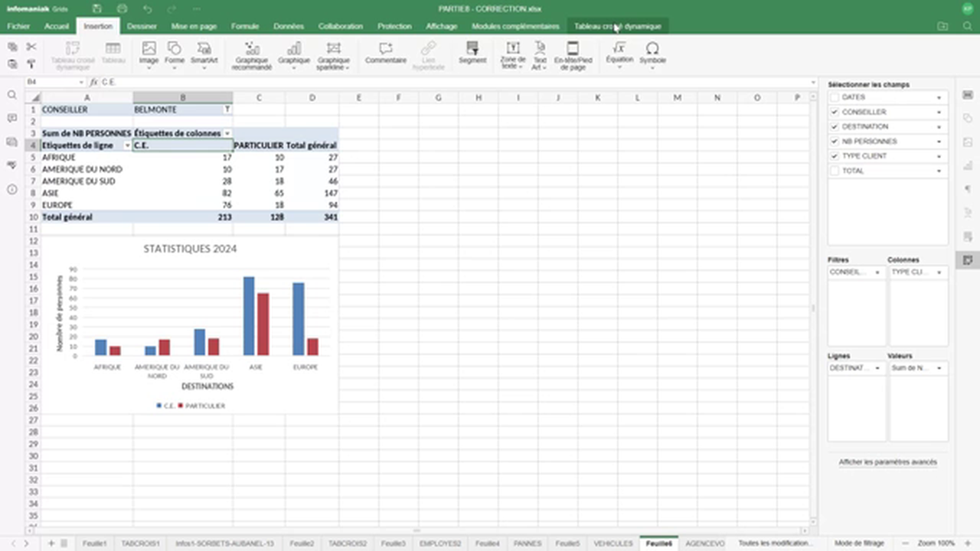
Task: Click the Save icon in title bar
Action: click(97, 8)
